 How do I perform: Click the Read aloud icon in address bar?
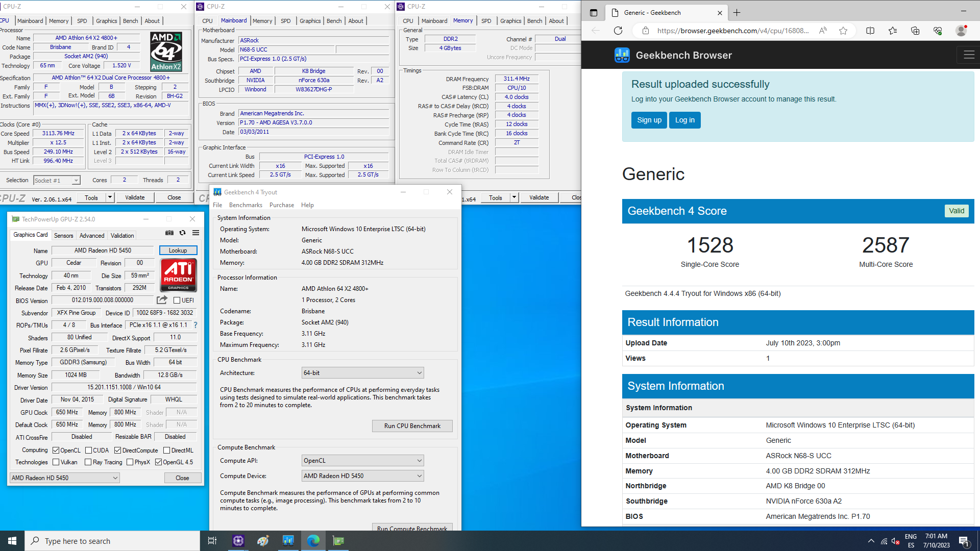point(823,31)
